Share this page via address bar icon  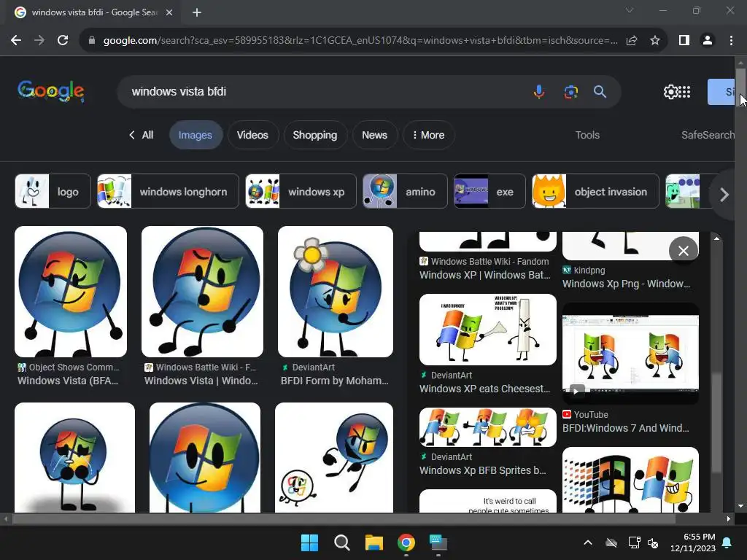[x=632, y=41]
